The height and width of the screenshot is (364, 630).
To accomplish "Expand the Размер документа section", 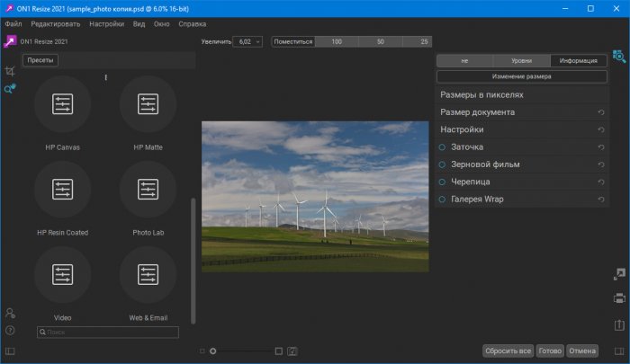I will click(x=521, y=112).
